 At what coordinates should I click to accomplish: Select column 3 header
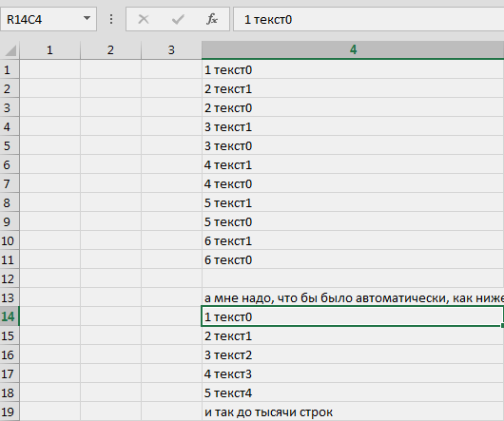coord(171,50)
